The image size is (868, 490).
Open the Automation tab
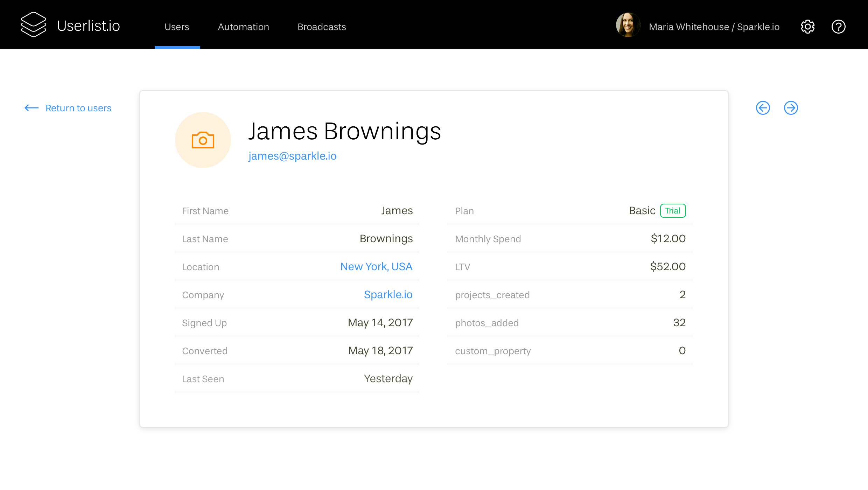tap(244, 27)
